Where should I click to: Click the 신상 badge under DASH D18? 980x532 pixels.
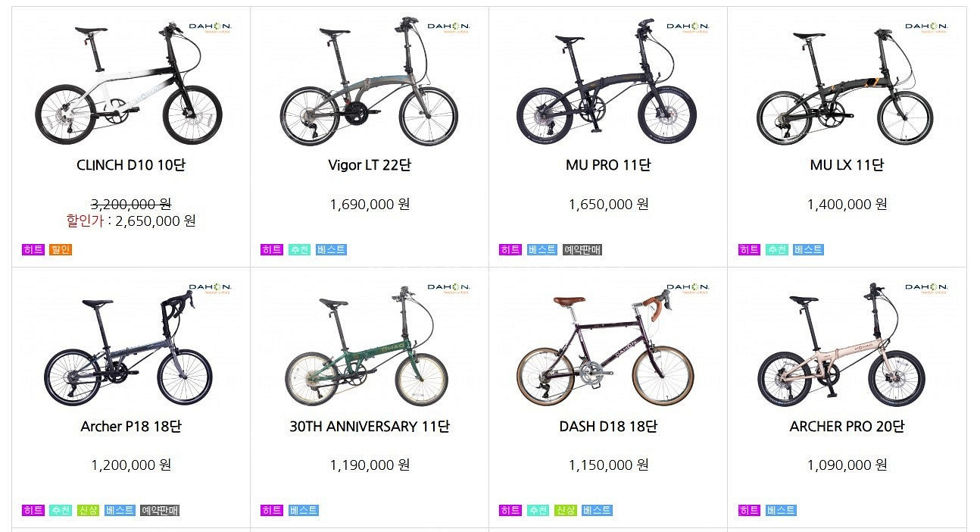click(x=565, y=511)
